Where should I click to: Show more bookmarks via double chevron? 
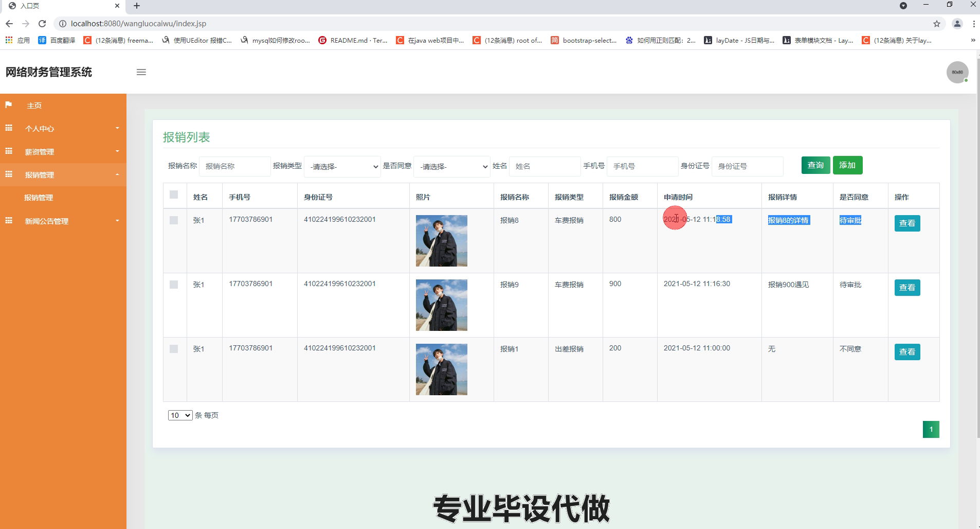pyautogui.click(x=973, y=40)
